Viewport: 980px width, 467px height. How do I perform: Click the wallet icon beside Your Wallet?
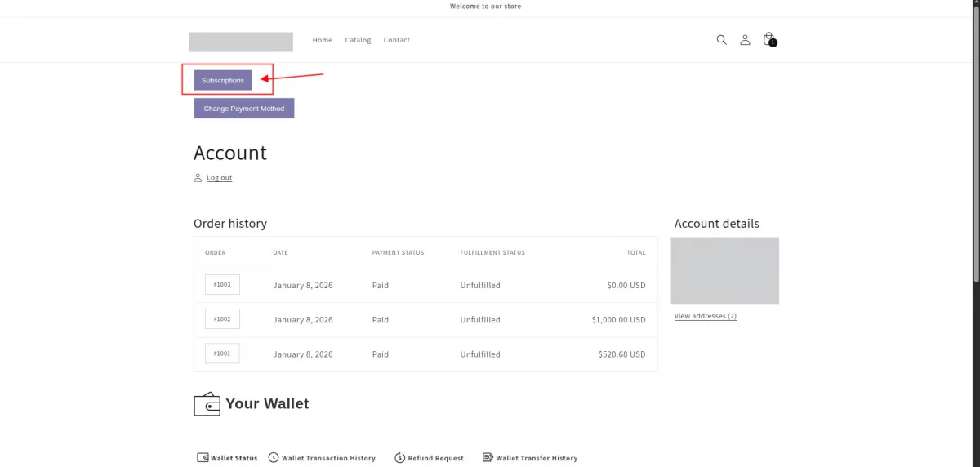[x=207, y=404]
